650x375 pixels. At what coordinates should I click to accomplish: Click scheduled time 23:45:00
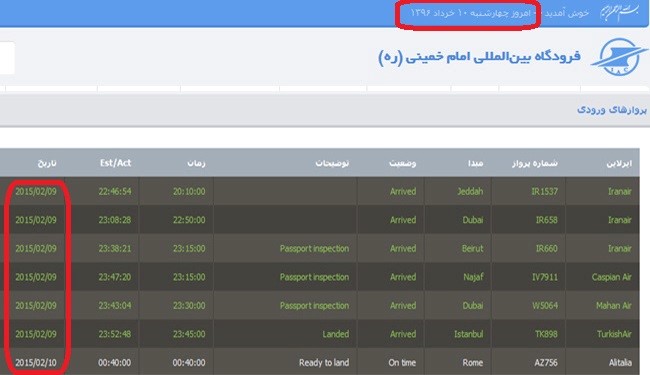click(x=189, y=334)
